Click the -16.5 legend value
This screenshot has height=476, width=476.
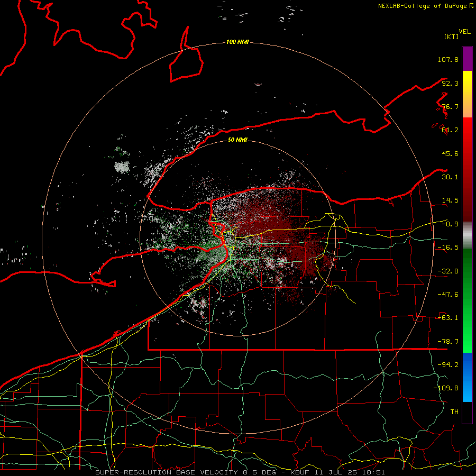(448, 248)
